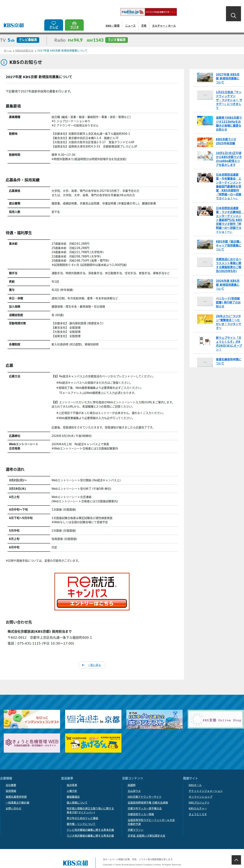The width and height of the screenshot is (244, 868).
Task: Open thumbnail for 2027年度 新規採用募集 sidebar item
Action: point(205,77)
